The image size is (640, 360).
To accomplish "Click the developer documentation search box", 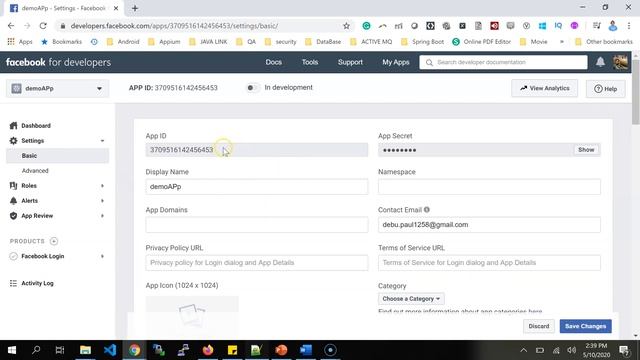I will tap(503, 62).
